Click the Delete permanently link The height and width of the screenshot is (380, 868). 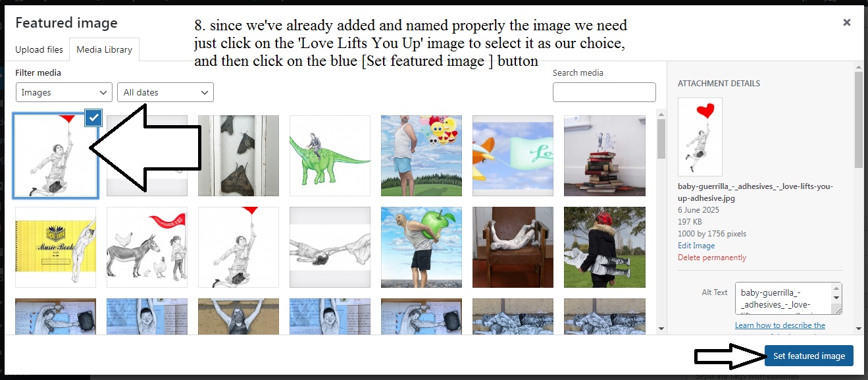[x=712, y=258]
